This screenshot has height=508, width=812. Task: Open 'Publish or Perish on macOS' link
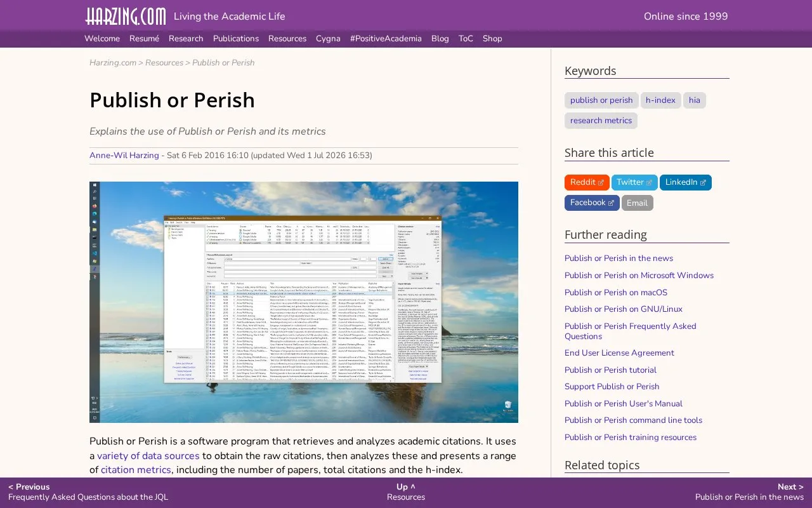pos(616,293)
